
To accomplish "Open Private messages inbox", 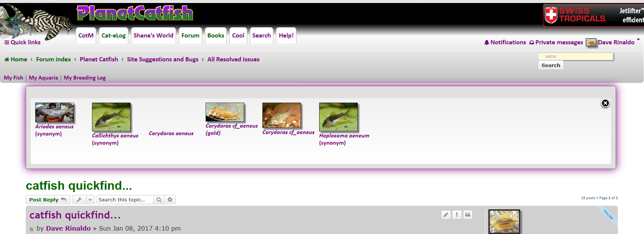I will tap(556, 42).
